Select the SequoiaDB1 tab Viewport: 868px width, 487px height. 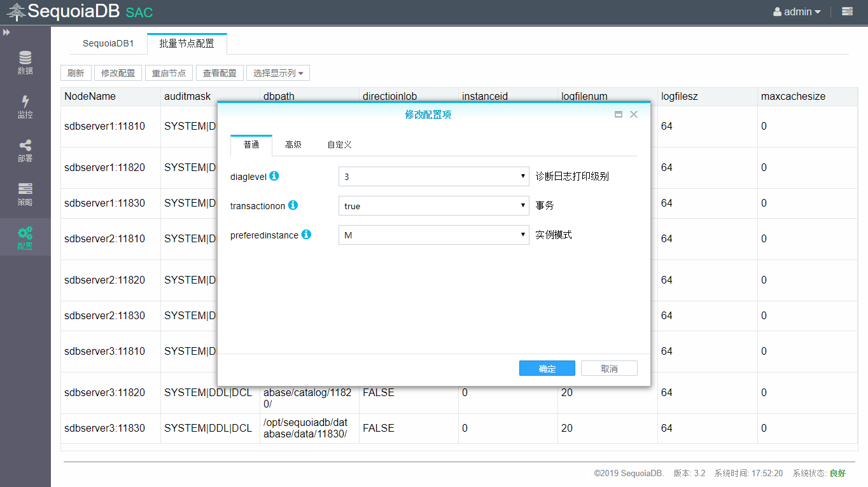108,44
